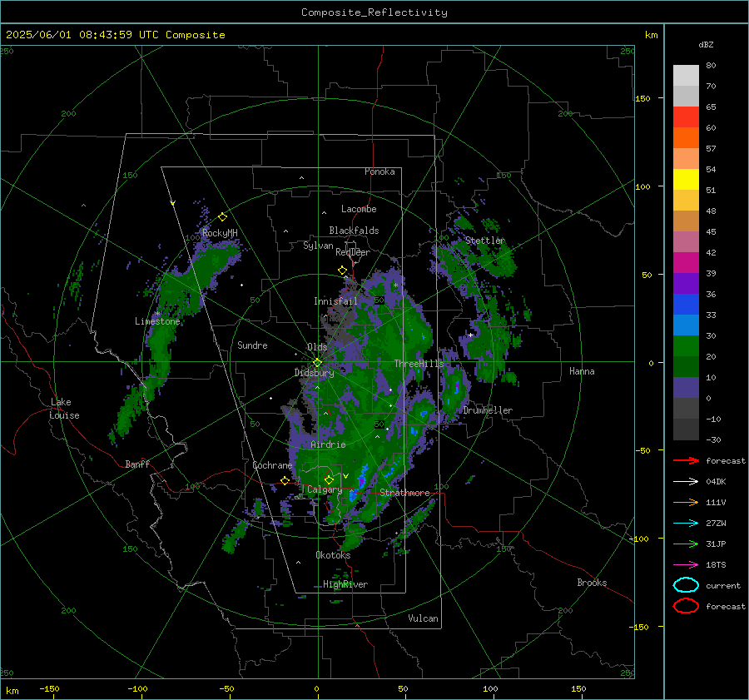Click the RedDeer city label
749x700 pixels.
pos(353,252)
